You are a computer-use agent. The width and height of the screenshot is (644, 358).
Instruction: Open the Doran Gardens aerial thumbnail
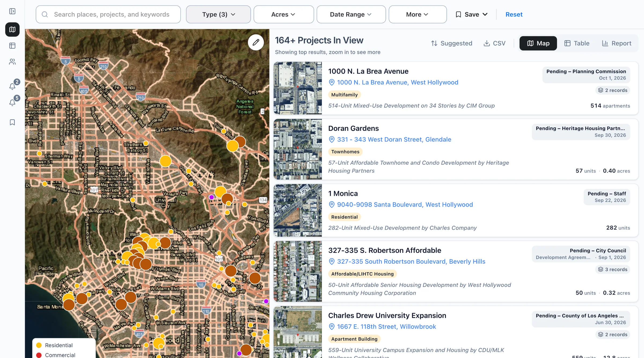coord(298,149)
